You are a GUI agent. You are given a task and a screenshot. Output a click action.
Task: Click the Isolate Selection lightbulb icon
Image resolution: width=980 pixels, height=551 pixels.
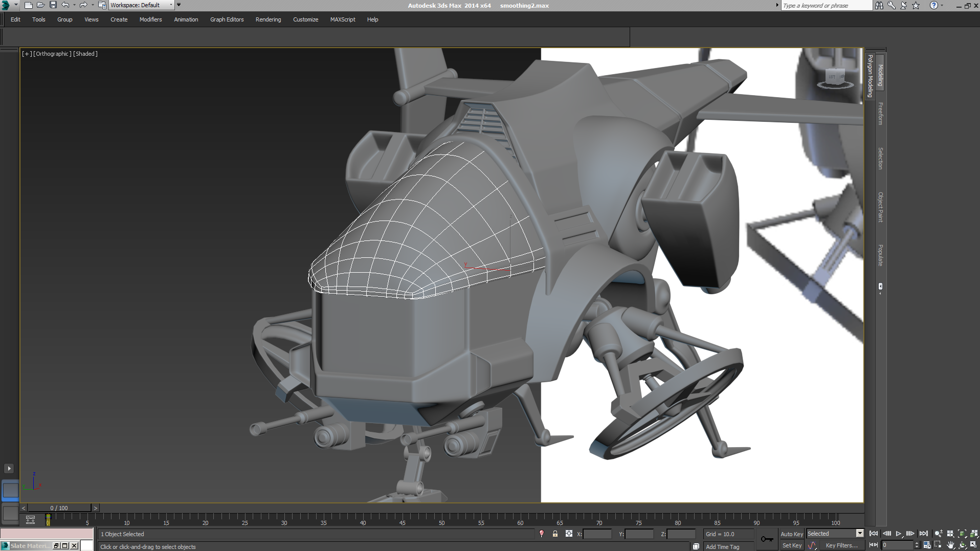(x=542, y=534)
